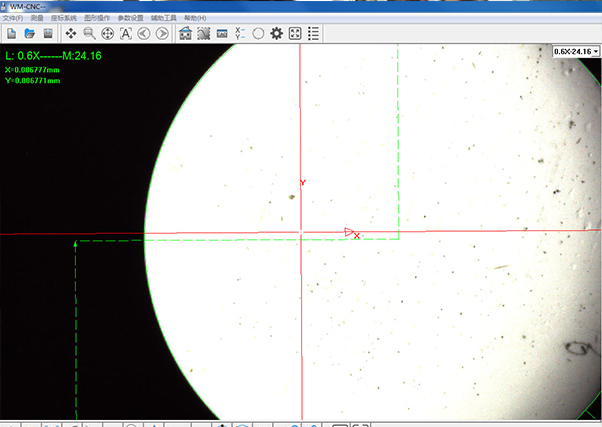The image size is (602, 427).
Task: Open file with the folder icon
Action: click(30, 34)
